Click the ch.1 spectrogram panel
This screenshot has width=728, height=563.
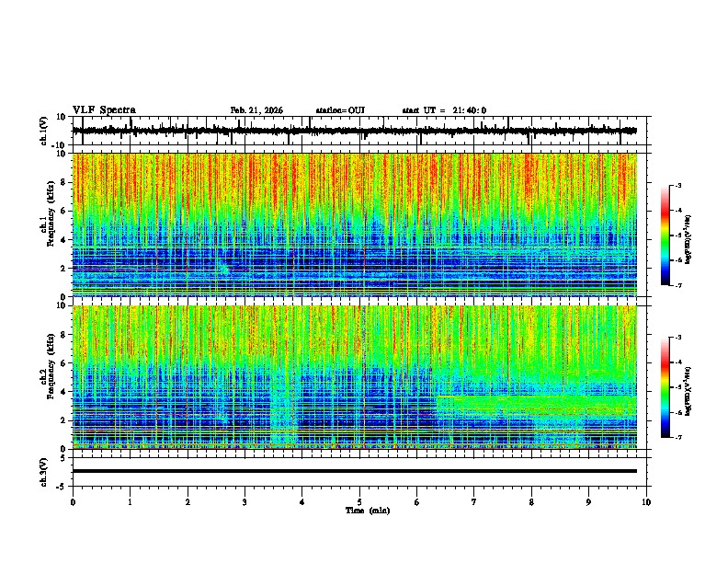[355, 224]
